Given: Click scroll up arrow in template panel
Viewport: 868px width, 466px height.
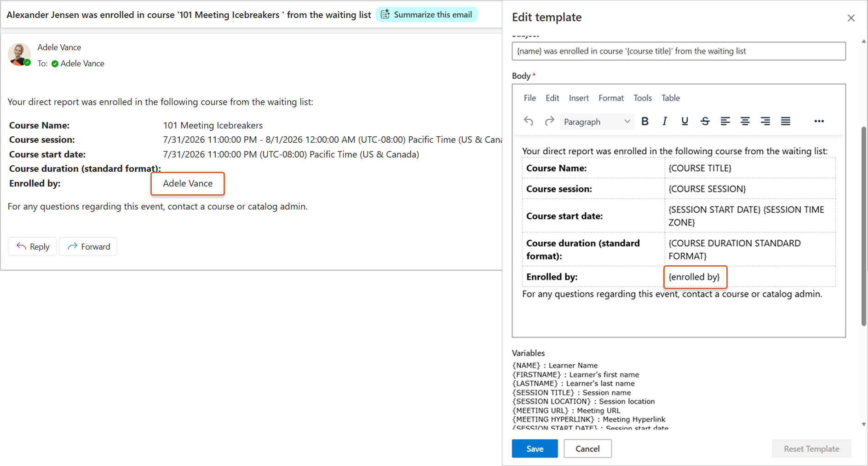Looking at the screenshot, I should 864,41.
